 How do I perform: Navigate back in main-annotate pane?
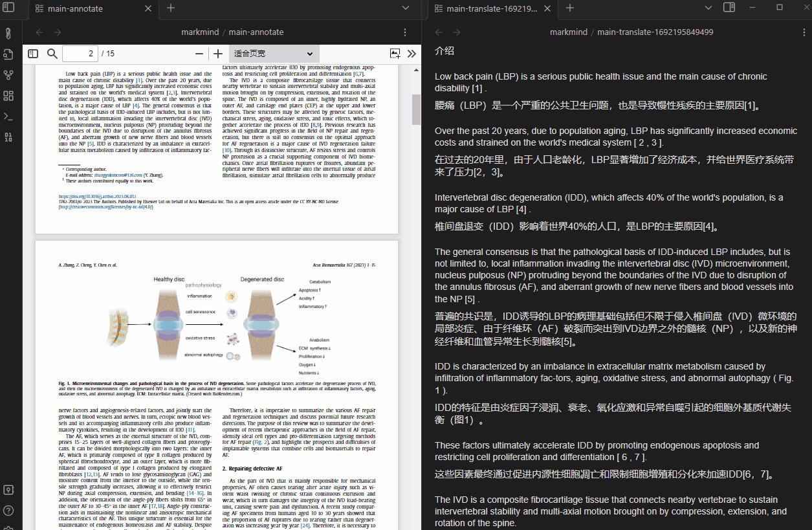point(39,32)
